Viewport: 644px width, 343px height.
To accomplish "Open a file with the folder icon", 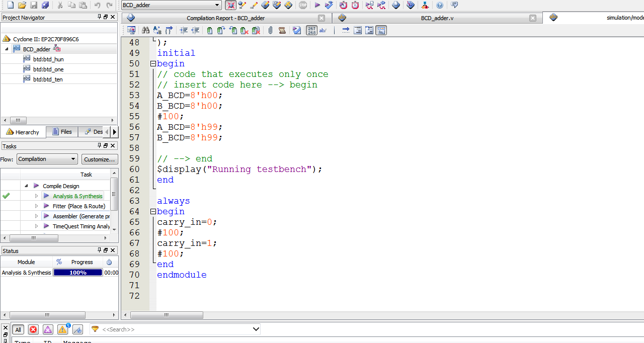I will coord(22,5).
